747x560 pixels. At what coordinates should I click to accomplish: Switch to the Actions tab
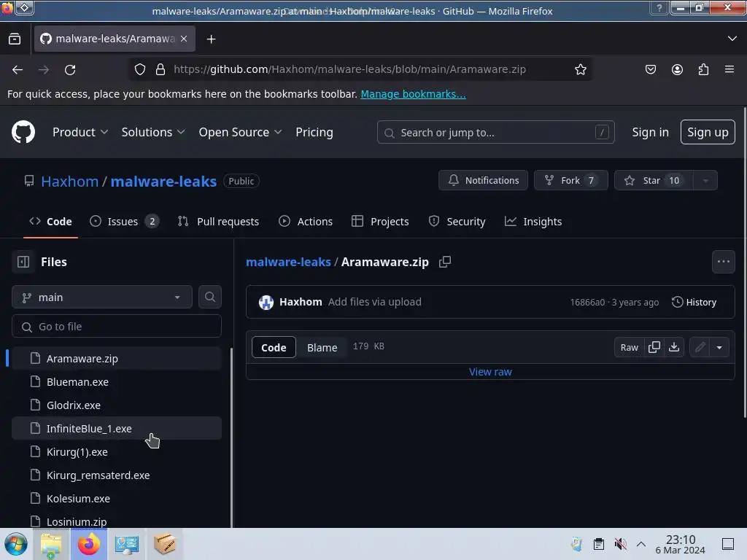(x=306, y=222)
